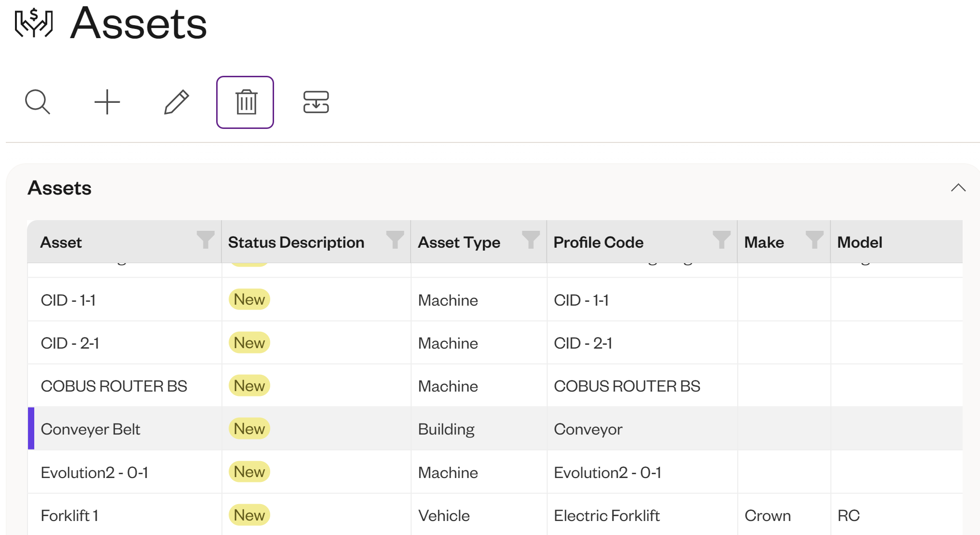Open the asset search tool

[38, 101]
